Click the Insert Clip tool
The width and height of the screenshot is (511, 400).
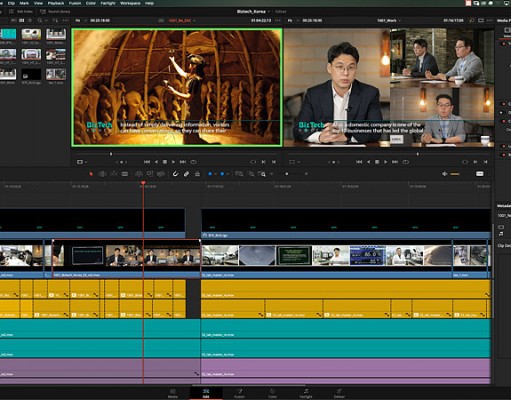[x=139, y=174]
